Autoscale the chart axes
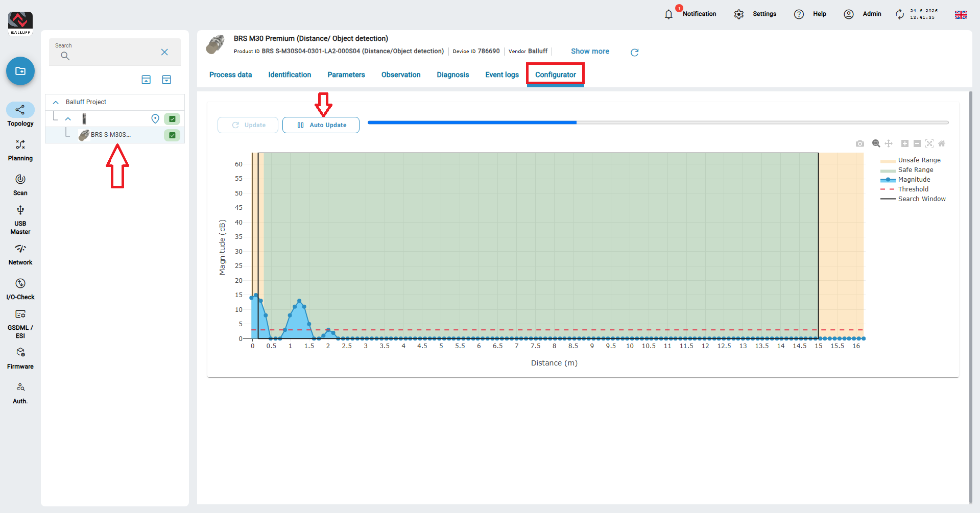The image size is (980, 513). tap(929, 143)
